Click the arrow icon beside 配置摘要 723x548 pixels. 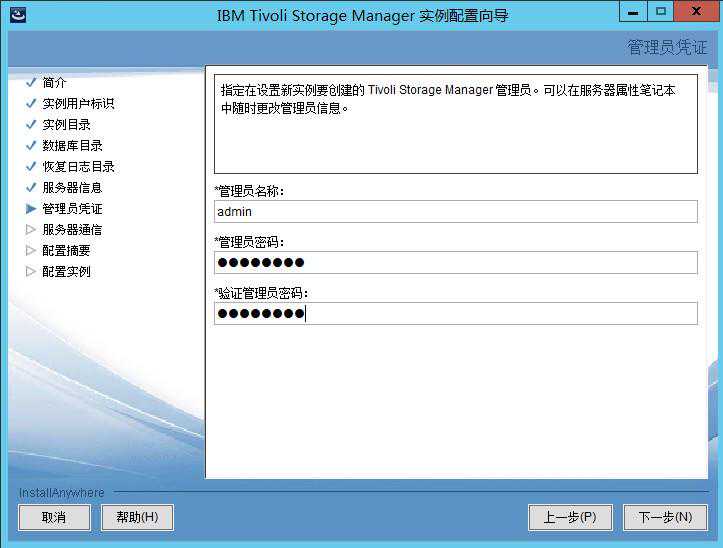point(31,251)
